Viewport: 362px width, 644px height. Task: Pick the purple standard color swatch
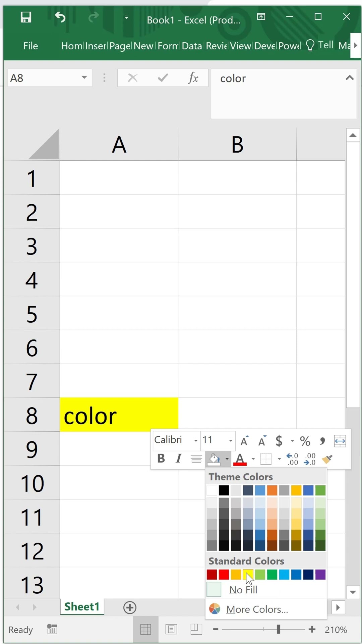320,575
